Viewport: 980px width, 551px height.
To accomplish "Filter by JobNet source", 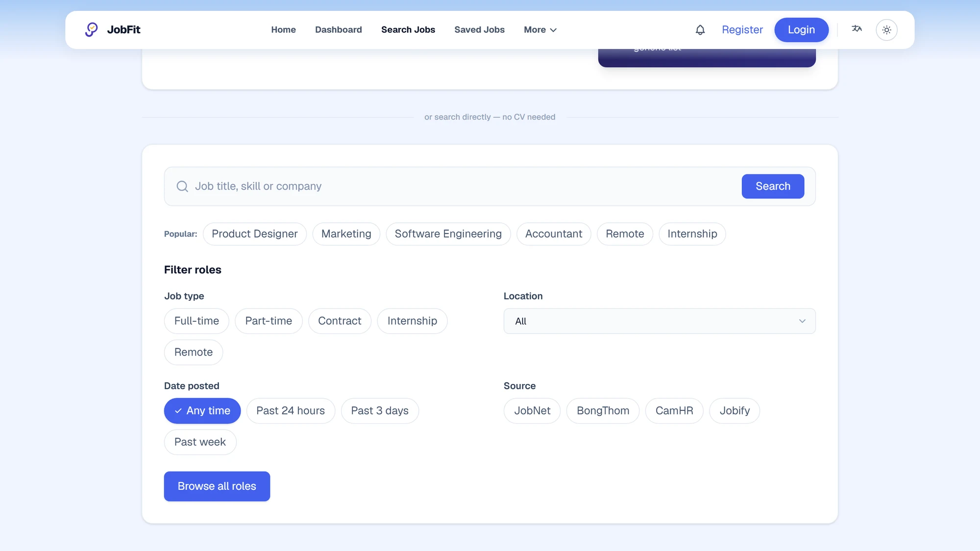I will point(532,411).
